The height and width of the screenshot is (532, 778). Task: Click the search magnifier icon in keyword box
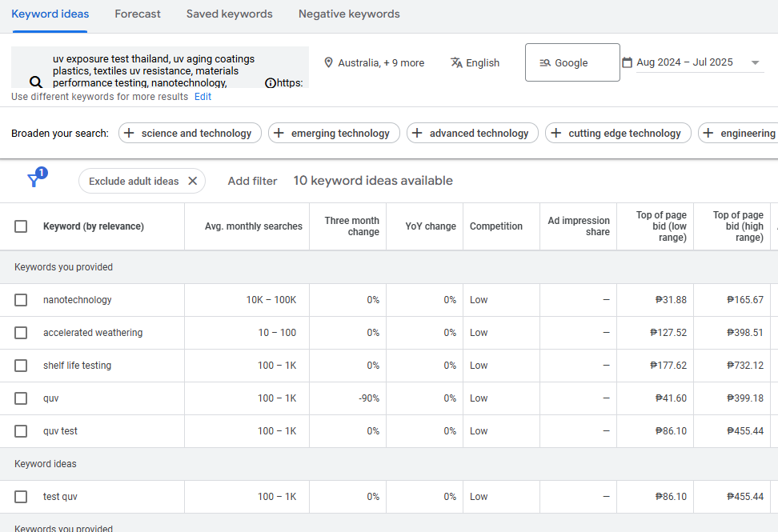35,82
